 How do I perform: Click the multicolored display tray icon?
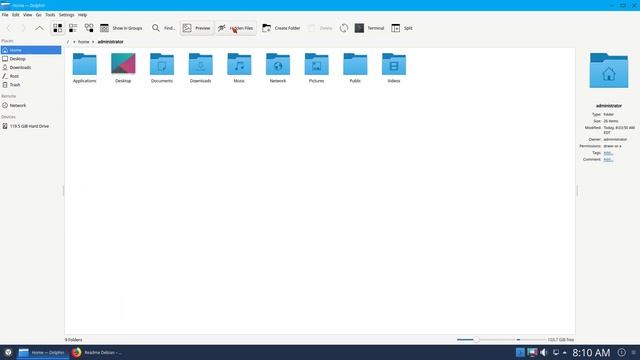(532, 352)
